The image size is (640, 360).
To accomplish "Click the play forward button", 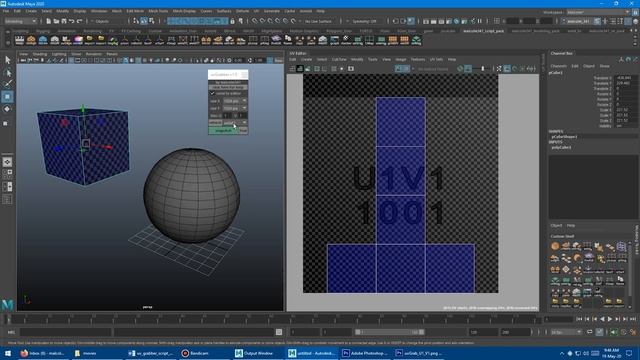I will click(x=610, y=319).
